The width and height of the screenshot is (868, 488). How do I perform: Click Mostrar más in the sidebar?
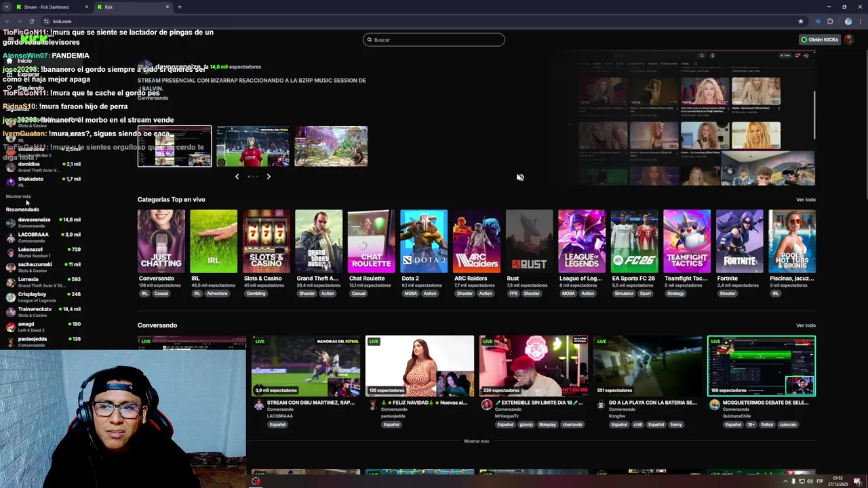click(18, 197)
